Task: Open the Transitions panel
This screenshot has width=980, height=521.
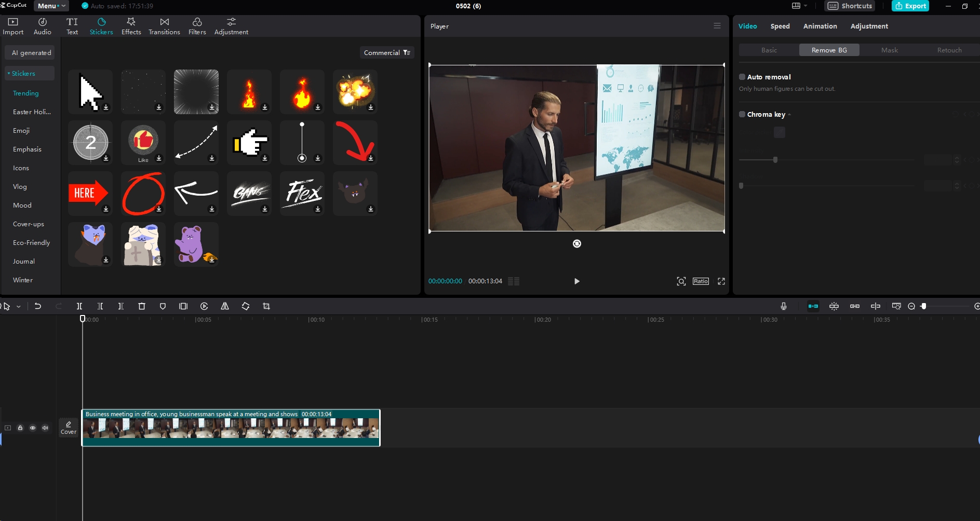Action: click(x=164, y=26)
